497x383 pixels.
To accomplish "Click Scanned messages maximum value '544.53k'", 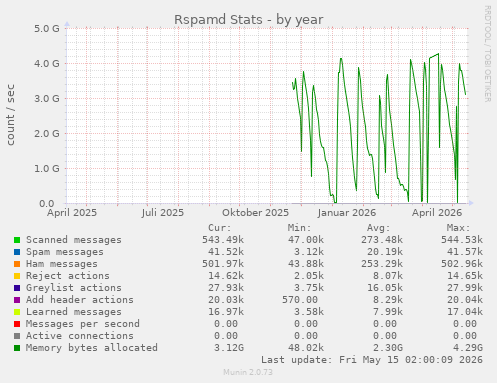I will [462, 240].
